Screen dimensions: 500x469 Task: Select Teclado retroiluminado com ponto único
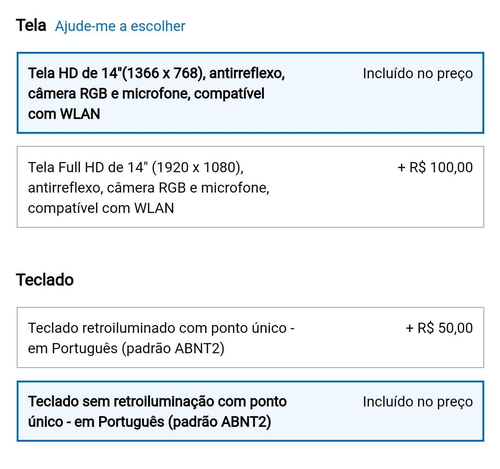click(250, 337)
